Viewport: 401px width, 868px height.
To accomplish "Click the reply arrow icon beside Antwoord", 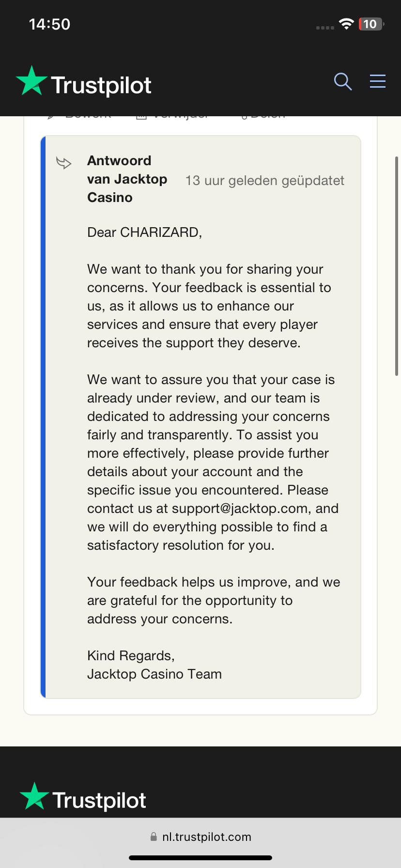I will (x=64, y=163).
